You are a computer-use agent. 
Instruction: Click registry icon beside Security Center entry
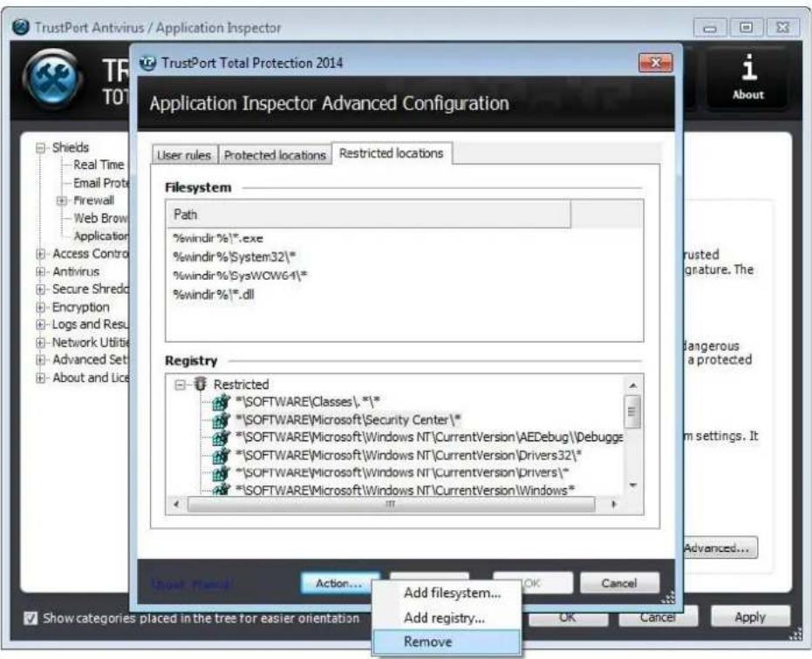tap(222, 419)
